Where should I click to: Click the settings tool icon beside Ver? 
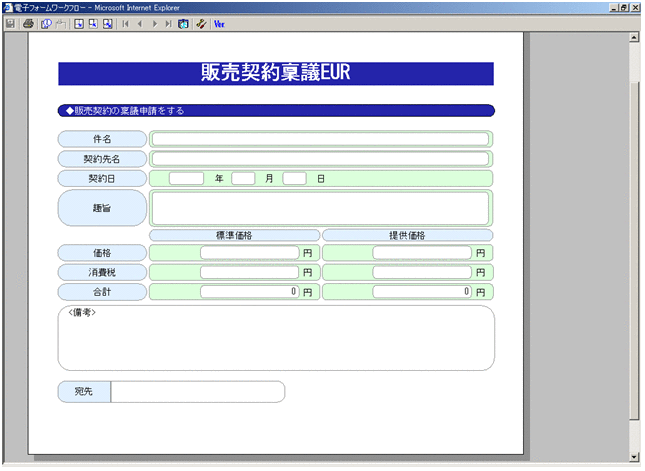pos(202,22)
